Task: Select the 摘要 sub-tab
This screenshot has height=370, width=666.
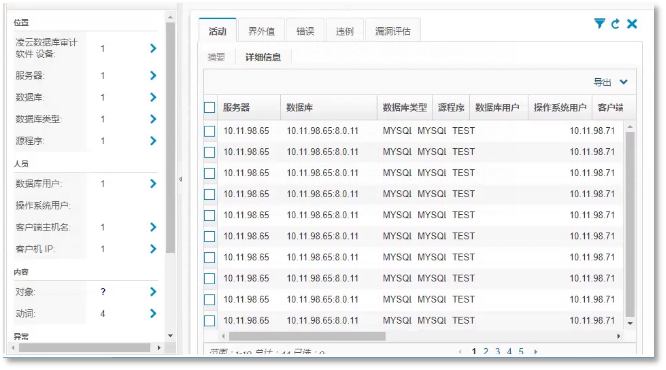Action: pyautogui.click(x=216, y=57)
